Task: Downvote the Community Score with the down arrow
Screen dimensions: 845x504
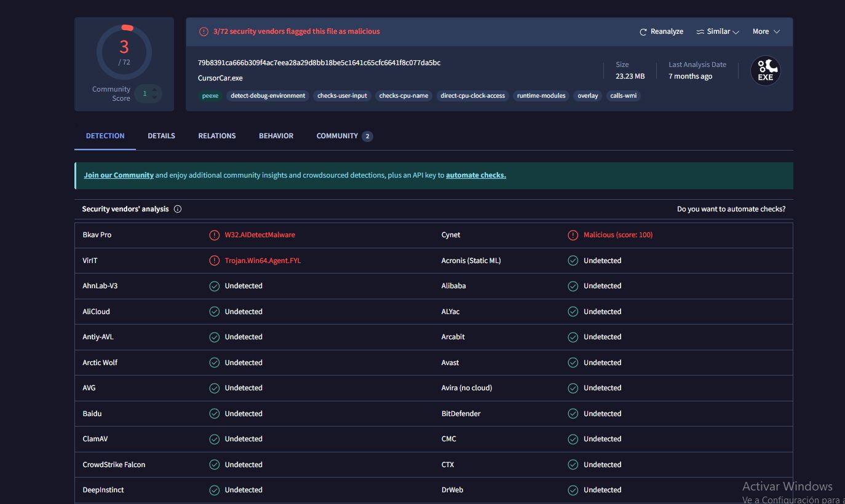Action: [x=154, y=97]
